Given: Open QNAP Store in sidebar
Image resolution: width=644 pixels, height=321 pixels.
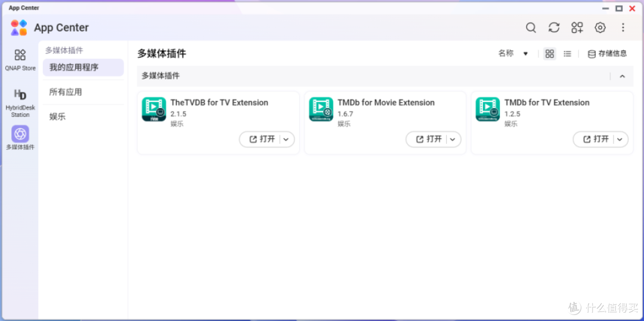Looking at the screenshot, I should 20,60.
